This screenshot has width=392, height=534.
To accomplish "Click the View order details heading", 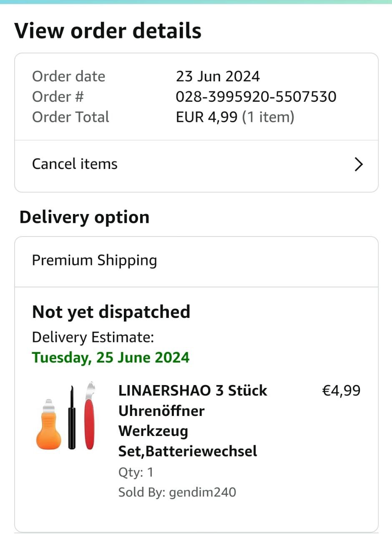I will click(x=108, y=31).
